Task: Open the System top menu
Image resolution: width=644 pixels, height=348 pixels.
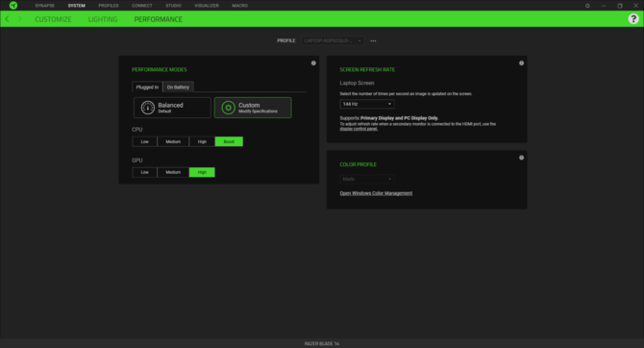Action: pos(76,6)
